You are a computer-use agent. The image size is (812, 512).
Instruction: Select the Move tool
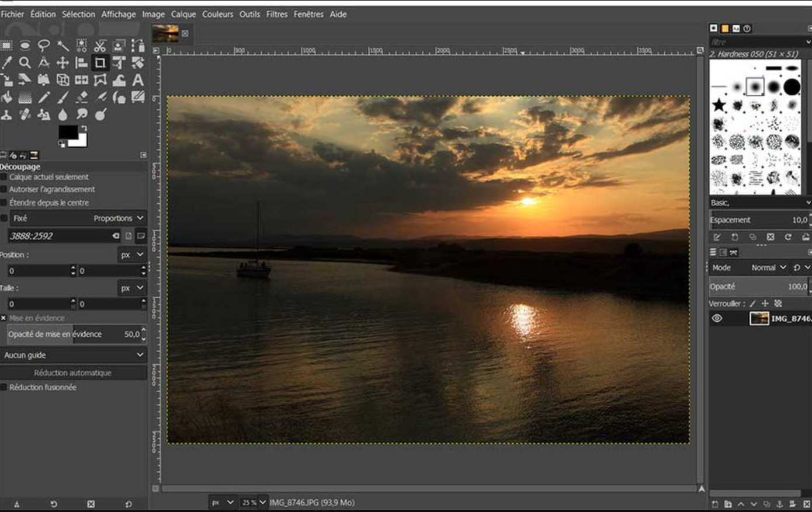(x=63, y=62)
